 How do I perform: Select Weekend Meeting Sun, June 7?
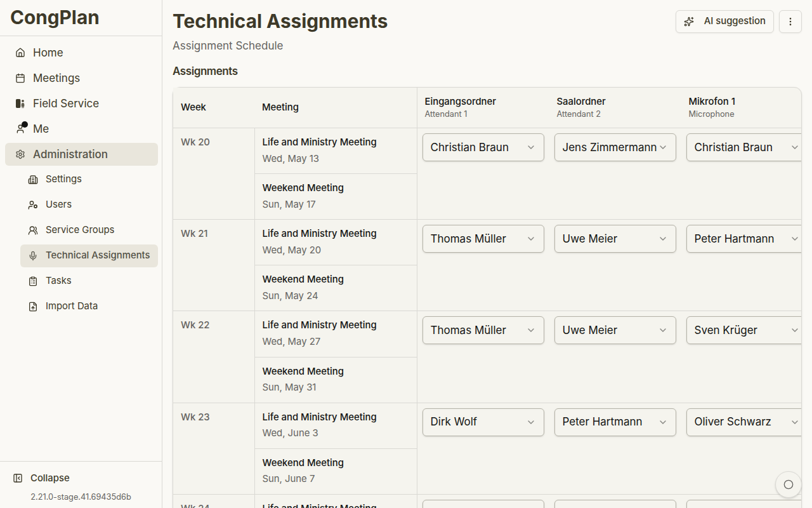click(x=336, y=471)
